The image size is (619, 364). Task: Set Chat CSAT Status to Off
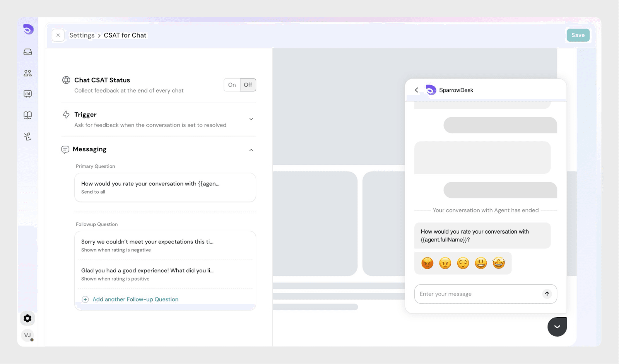[x=248, y=85]
